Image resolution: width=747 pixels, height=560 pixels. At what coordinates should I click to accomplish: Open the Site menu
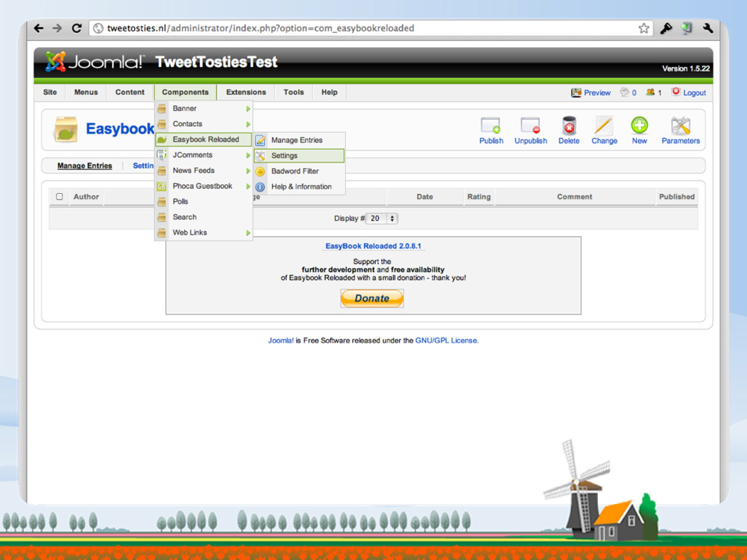pyautogui.click(x=50, y=92)
